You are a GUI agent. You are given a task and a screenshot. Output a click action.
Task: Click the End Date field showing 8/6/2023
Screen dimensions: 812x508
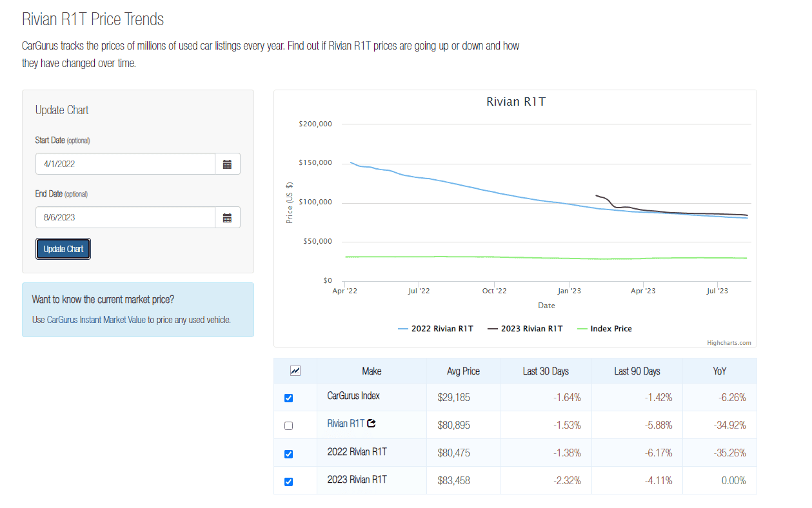125,217
